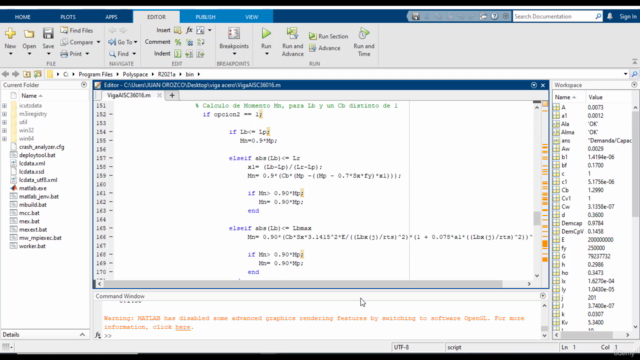Image resolution: width=640 pixels, height=360 pixels.
Task: Switch to the HOME tab
Action: [x=22, y=17]
